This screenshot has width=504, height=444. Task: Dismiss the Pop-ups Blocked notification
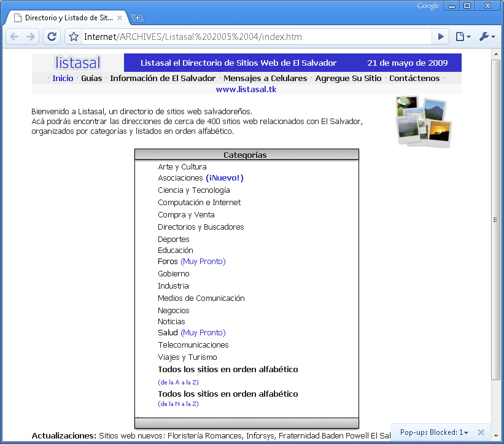coord(481,432)
